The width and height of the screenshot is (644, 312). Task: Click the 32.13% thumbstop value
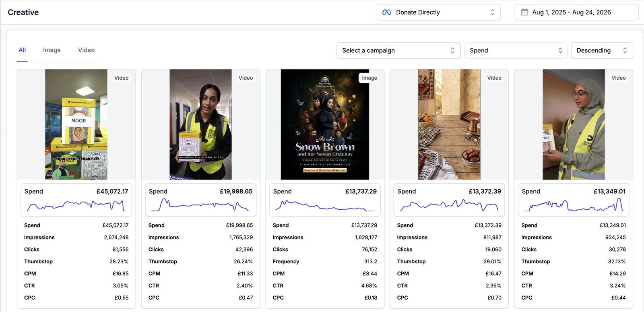[617, 262]
